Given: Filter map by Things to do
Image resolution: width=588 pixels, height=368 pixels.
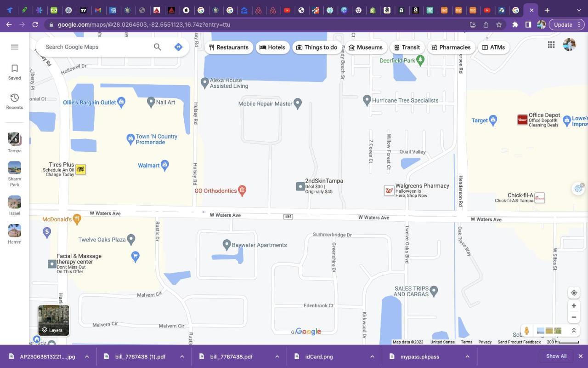Looking at the screenshot, I should (317, 47).
